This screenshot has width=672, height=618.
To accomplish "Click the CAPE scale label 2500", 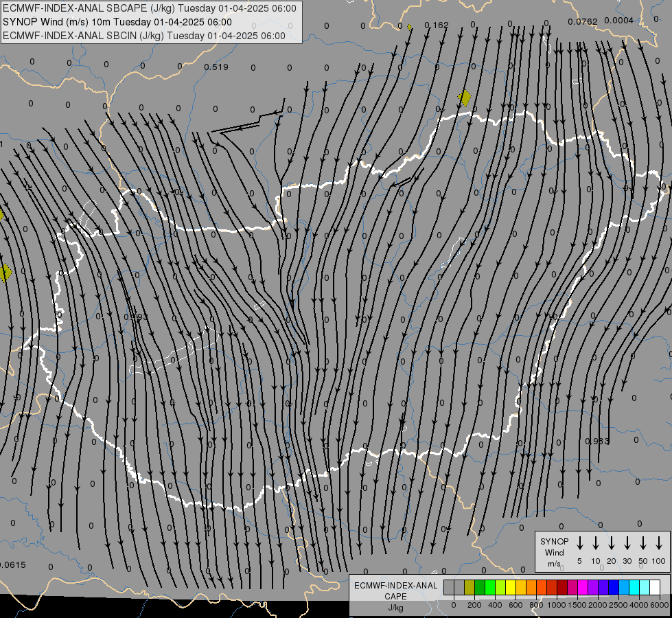I will point(618,605).
